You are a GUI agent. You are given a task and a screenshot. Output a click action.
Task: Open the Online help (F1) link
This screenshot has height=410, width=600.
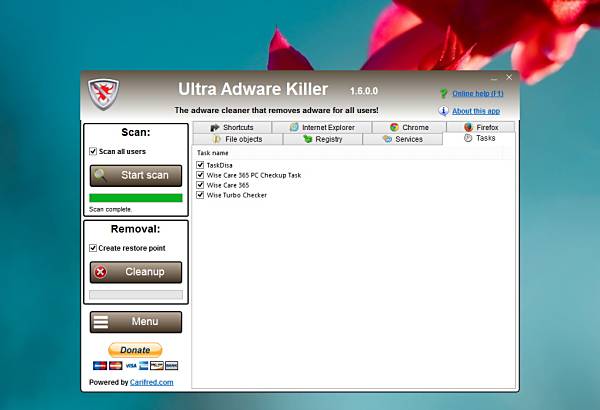(478, 93)
